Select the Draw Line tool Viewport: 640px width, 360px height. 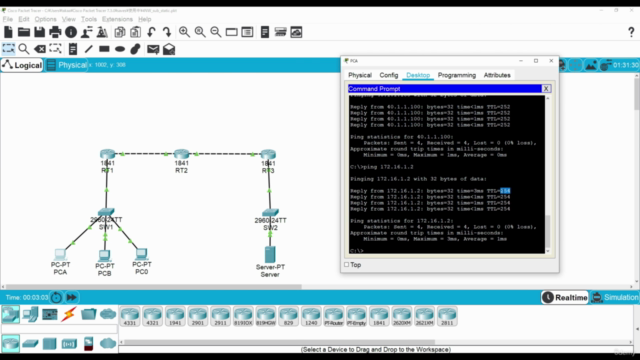[x=89, y=49]
